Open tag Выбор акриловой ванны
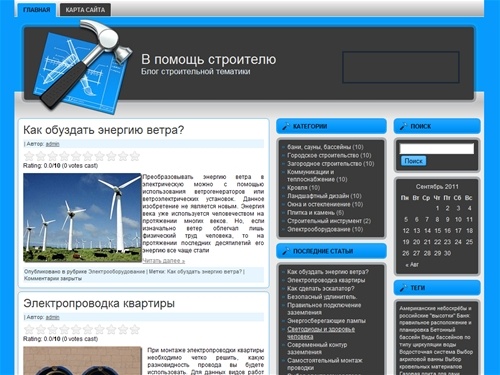500x375 pixels. point(436,356)
